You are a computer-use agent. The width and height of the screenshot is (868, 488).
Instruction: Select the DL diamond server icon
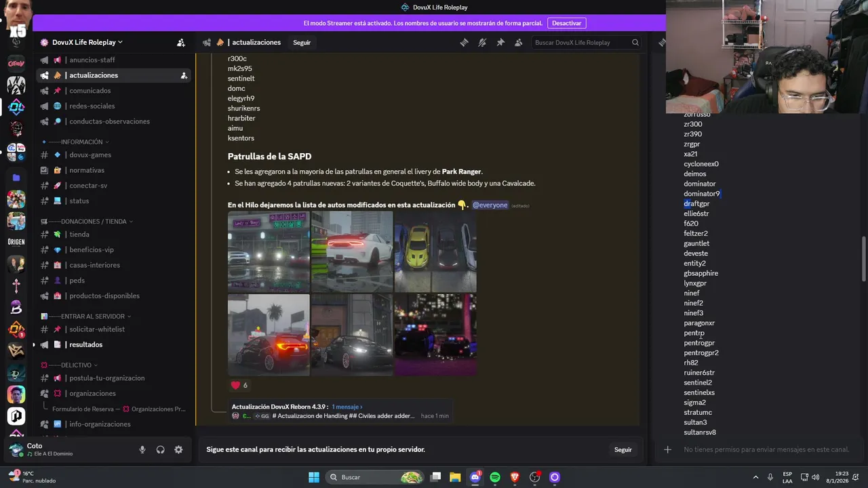click(x=16, y=107)
